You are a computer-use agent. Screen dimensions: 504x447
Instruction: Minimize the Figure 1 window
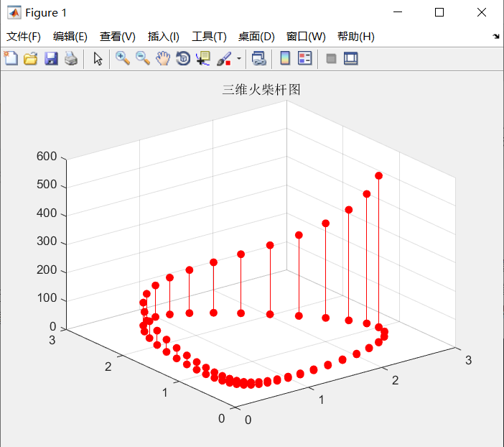tap(398, 12)
